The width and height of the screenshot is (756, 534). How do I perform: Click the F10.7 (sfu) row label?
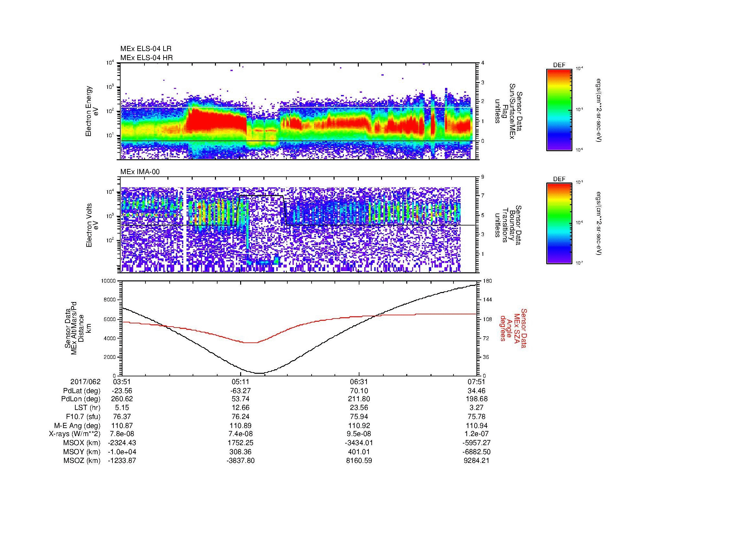tap(83, 417)
